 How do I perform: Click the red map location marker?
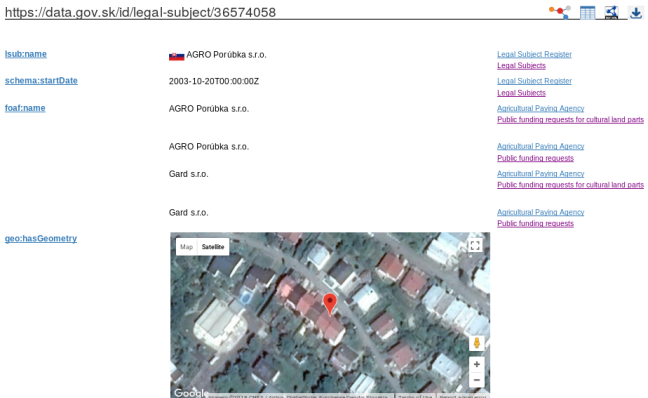330,304
